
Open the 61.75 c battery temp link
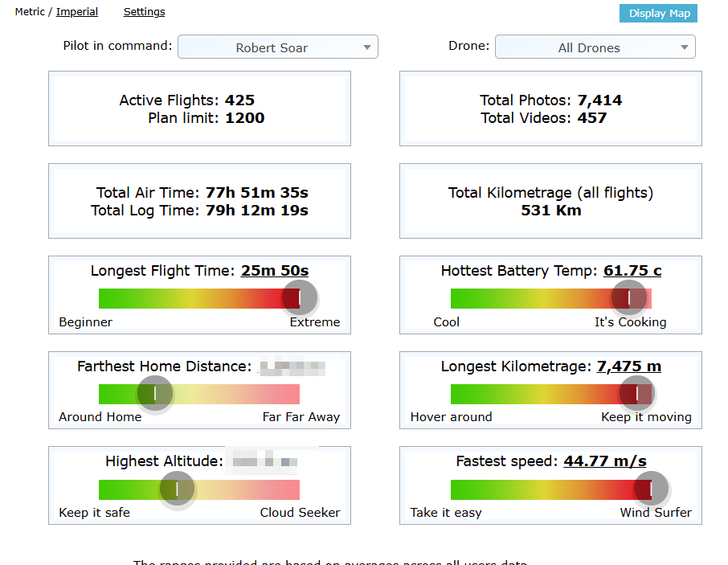click(632, 271)
